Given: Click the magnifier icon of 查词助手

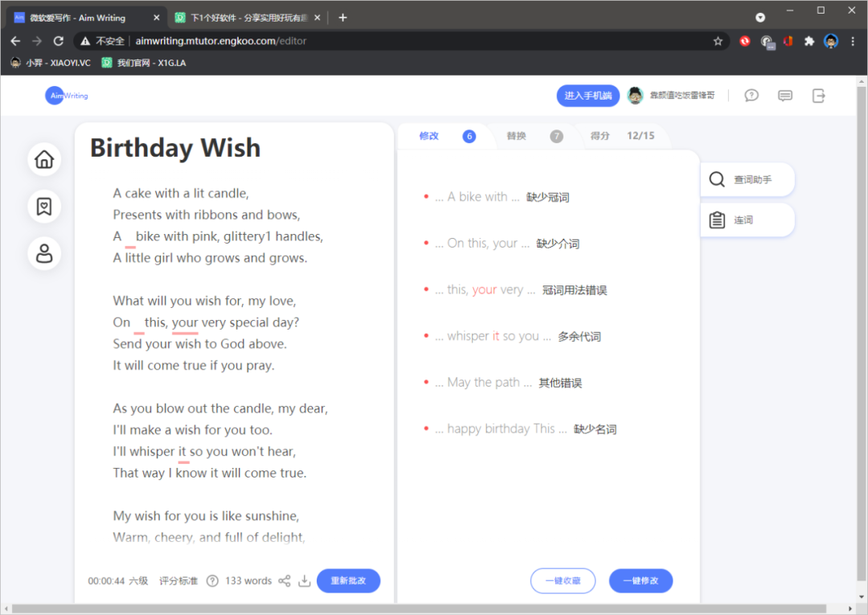Looking at the screenshot, I should 717,179.
